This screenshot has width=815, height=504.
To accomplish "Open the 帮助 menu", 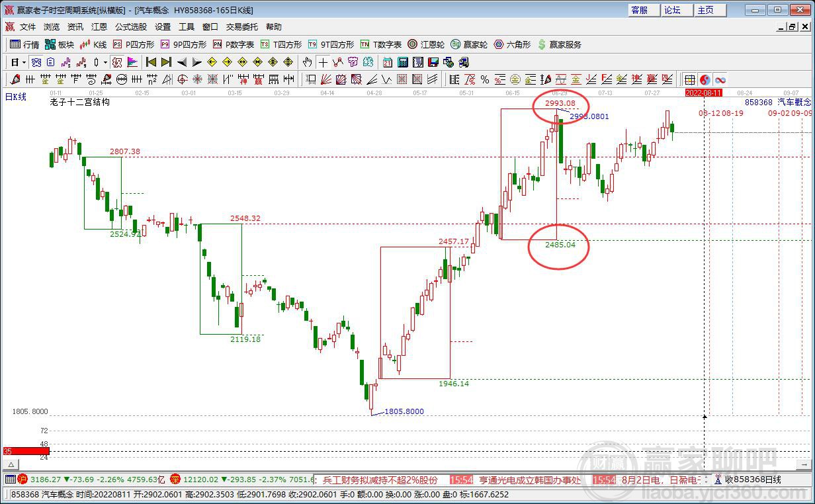I will [274, 27].
